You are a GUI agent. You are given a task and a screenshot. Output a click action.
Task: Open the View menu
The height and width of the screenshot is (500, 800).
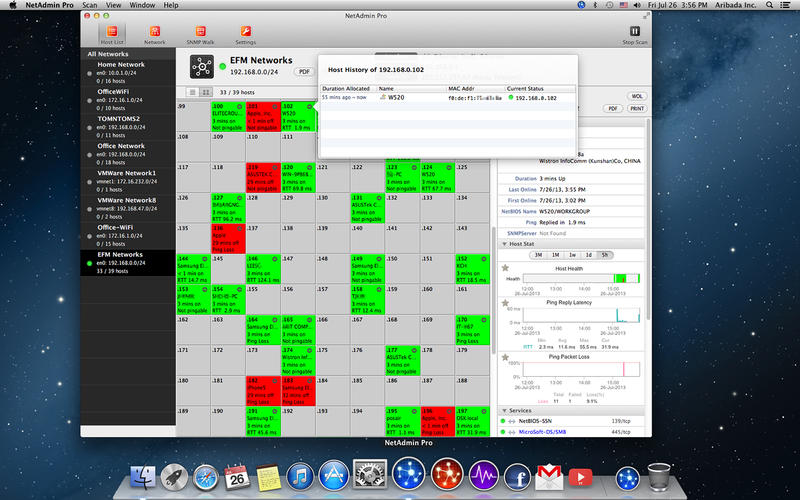(113, 5)
